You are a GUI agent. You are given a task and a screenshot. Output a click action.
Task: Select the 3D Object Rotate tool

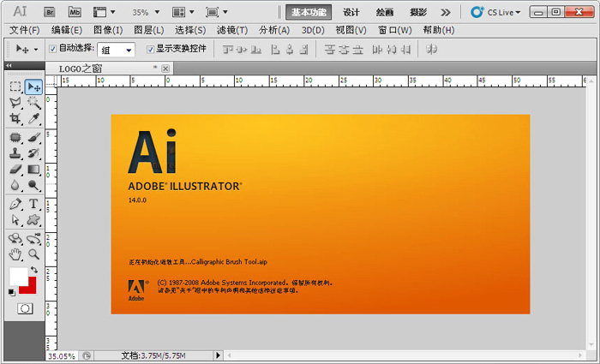[x=15, y=239]
